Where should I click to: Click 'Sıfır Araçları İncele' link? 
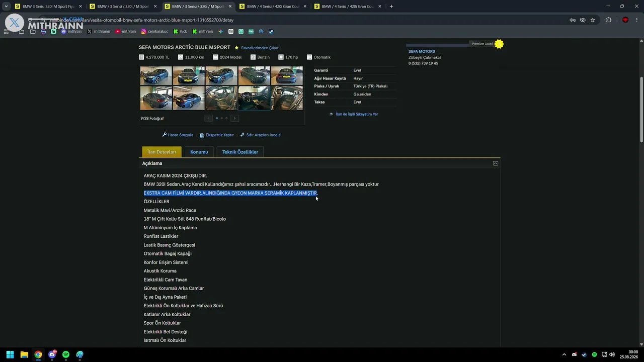261,135
